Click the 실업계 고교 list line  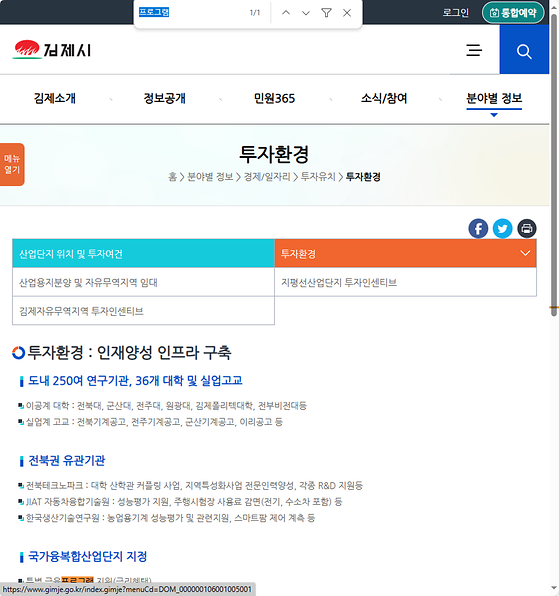click(x=154, y=422)
